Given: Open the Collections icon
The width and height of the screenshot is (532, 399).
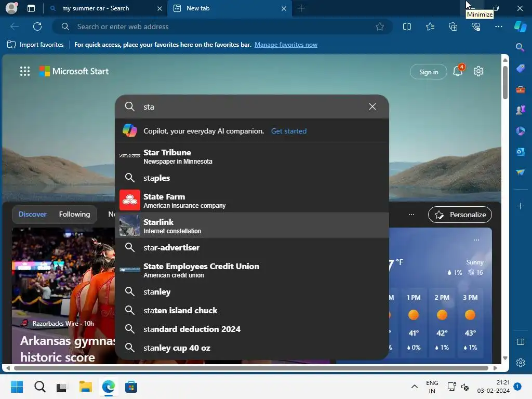Looking at the screenshot, I should [x=453, y=26].
